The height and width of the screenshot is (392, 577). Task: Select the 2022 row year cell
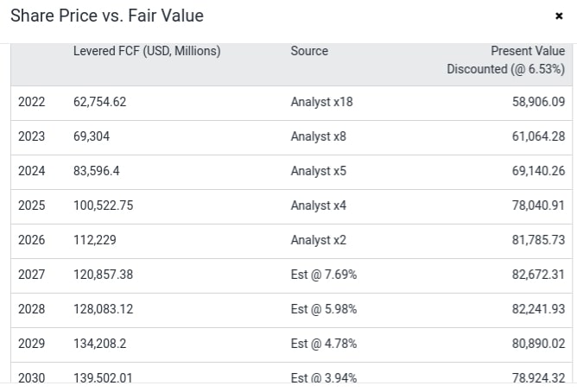click(31, 102)
